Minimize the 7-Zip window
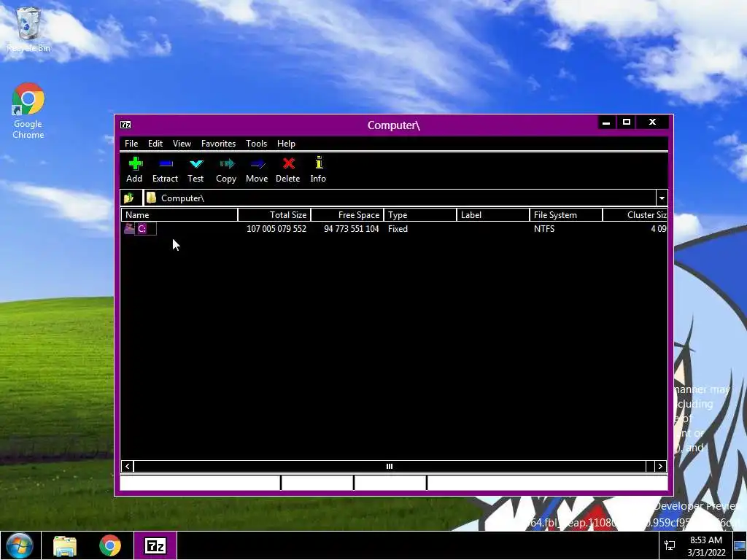 coord(606,122)
